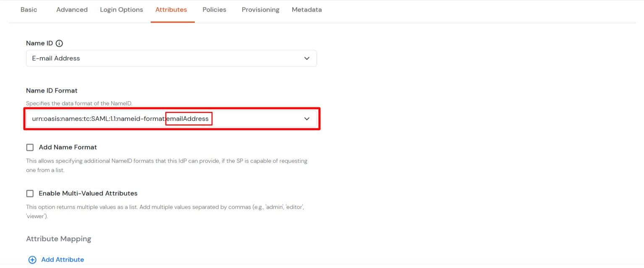
Task: Click the chevron on the Name ID Format dropdown
Action: point(306,119)
